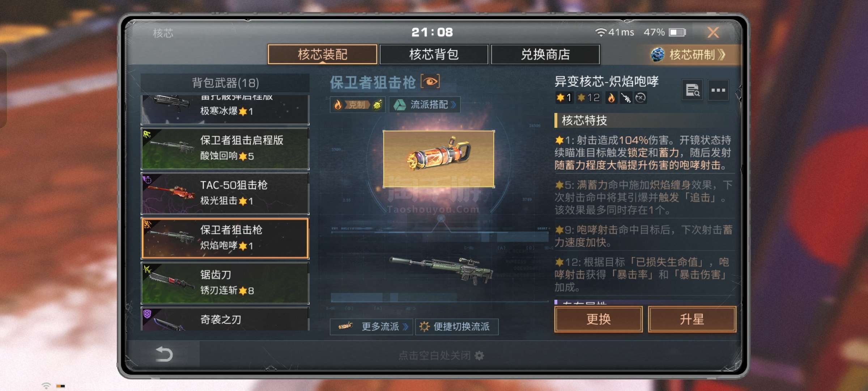The width and height of the screenshot is (868, 391).
Task: Click the 核芯研制 orb icon
Action: tap(658, 55)
